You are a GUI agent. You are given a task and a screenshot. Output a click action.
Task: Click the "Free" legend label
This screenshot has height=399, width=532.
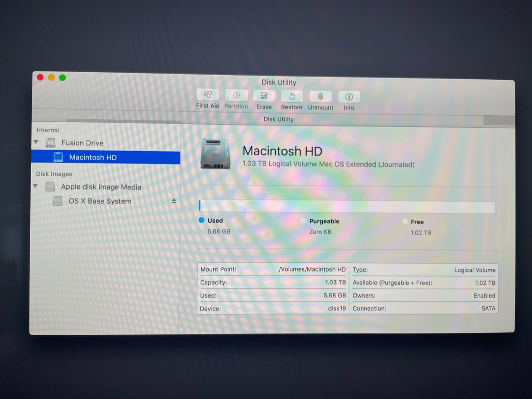(417, 222)
